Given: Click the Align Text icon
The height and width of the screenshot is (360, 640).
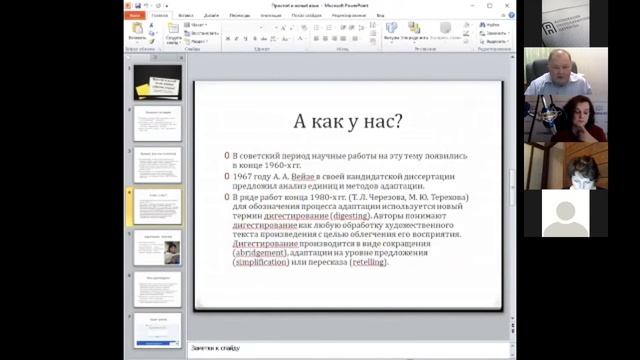Looking at the screenshot, I should coord(373,33).
